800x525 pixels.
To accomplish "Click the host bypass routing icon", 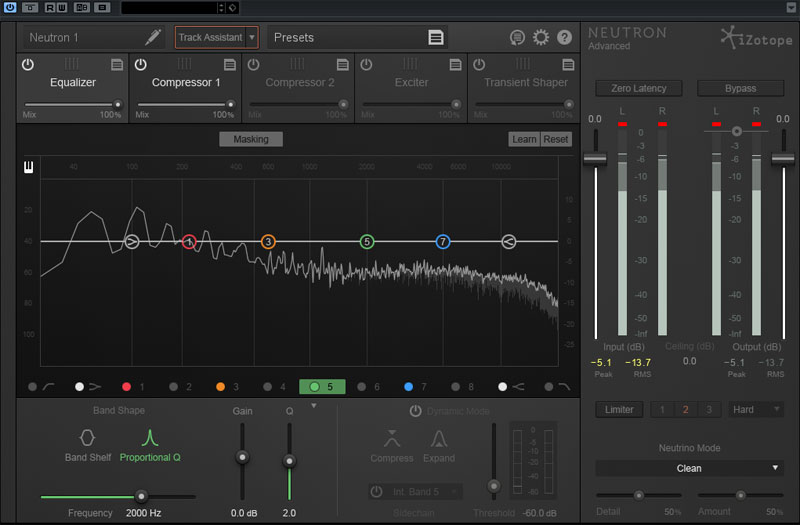I will point(30,7).
